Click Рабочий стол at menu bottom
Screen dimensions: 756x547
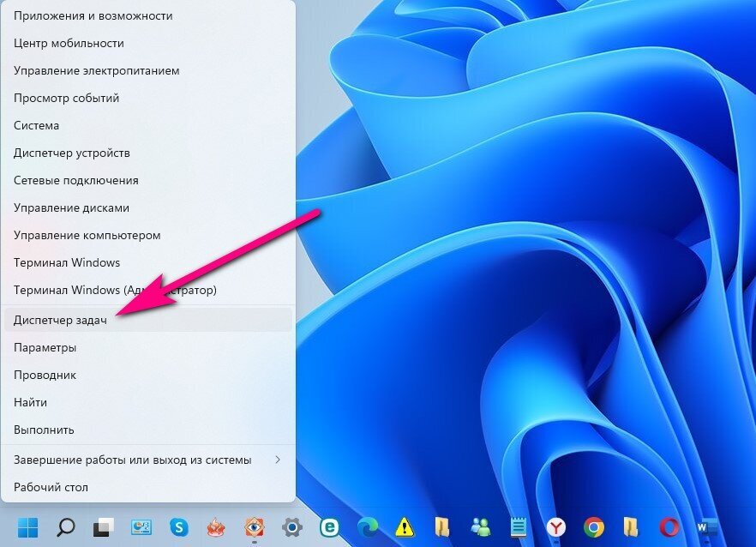[x=147, y=487]
